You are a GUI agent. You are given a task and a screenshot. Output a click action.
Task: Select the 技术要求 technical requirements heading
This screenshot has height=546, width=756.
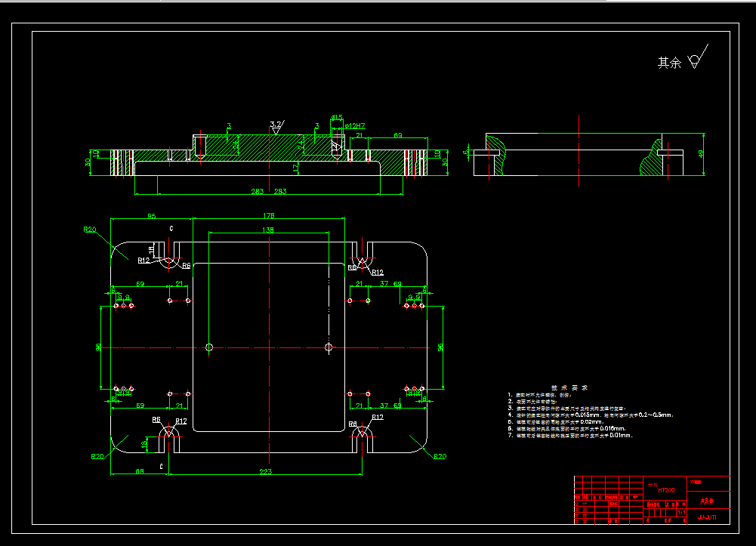click(x=569, y=387)
